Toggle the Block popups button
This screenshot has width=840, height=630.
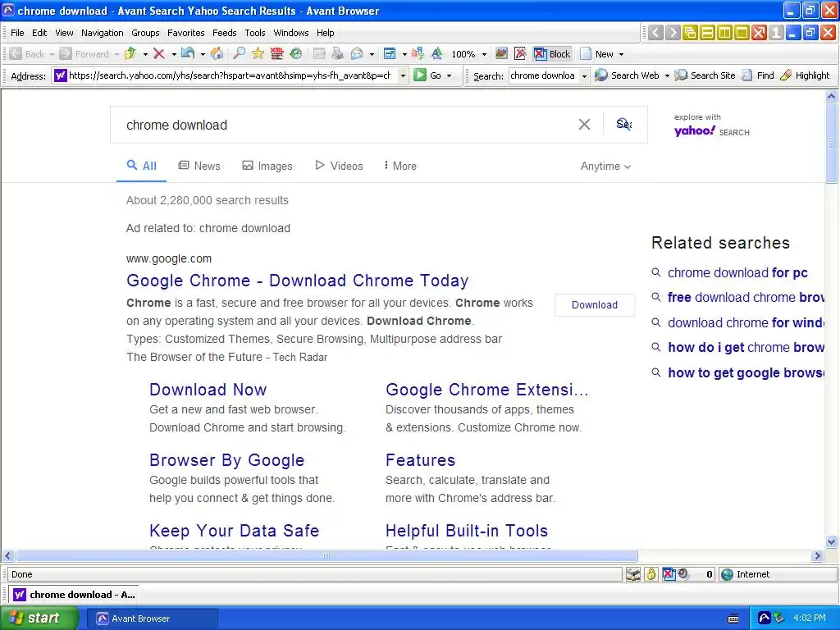pos(552,53)
